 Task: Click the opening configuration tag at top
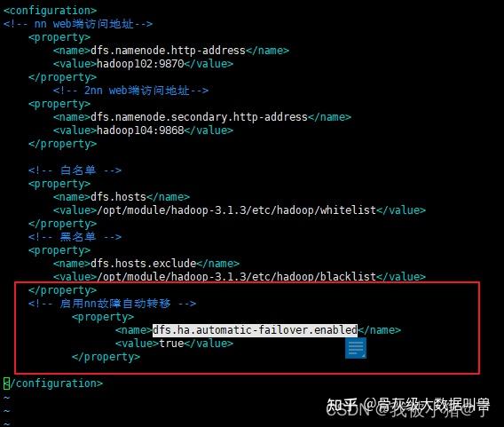pyautogui.click(x=50, y=11)
